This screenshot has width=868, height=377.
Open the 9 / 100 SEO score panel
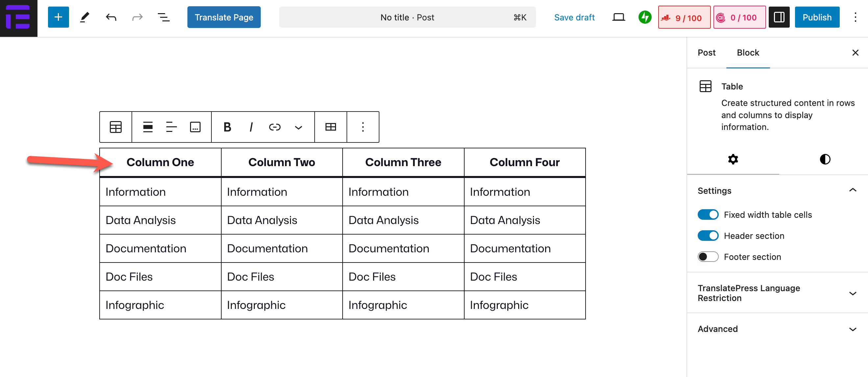tap(684, 17)
